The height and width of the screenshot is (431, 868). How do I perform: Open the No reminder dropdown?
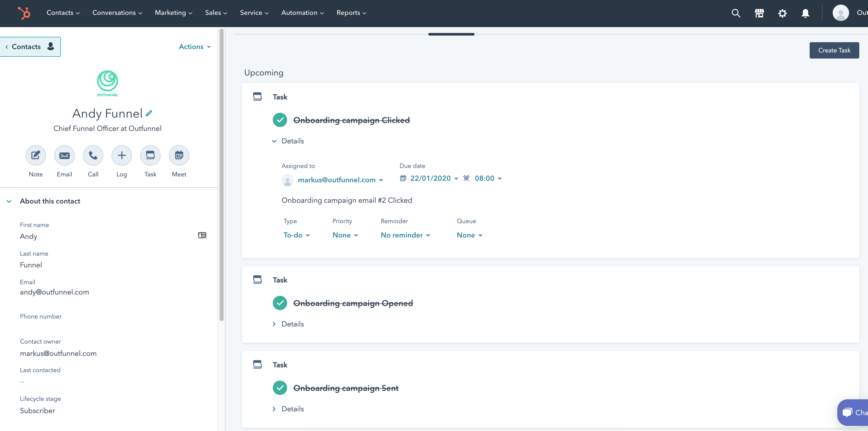[x=405, y=235]
